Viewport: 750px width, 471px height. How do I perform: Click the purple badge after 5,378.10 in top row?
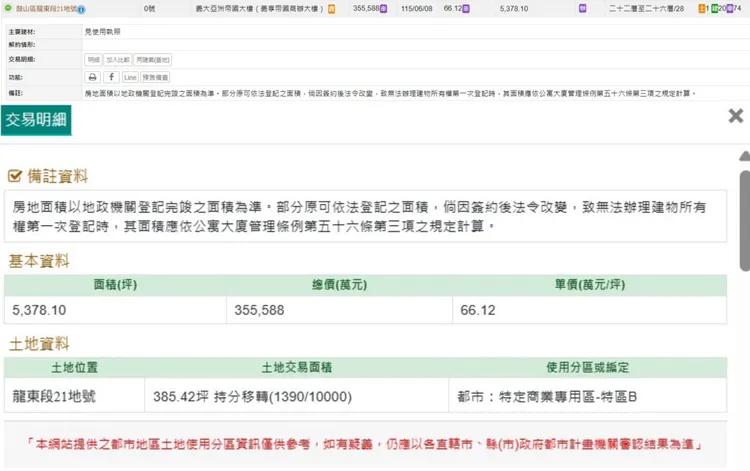tap(582, 9)
